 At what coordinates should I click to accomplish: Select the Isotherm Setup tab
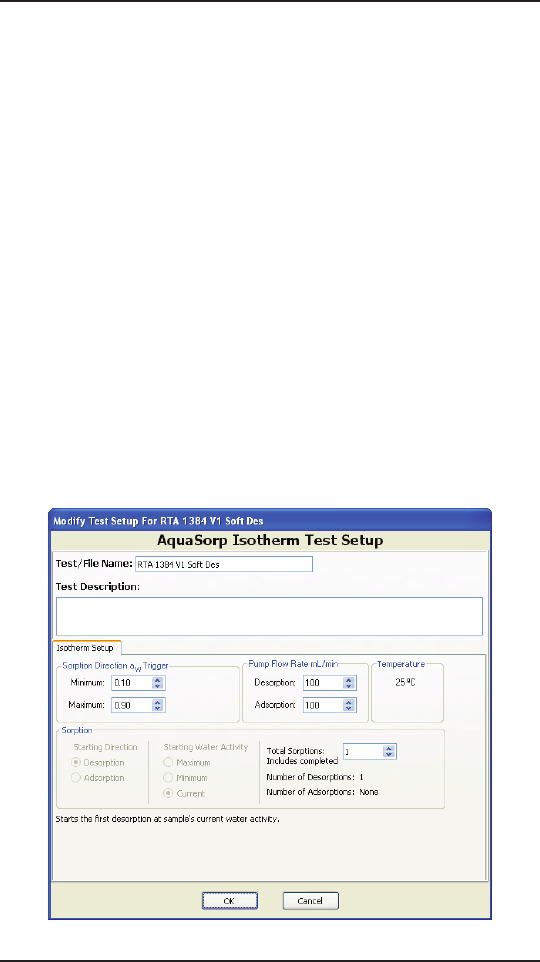click(86, 648)
